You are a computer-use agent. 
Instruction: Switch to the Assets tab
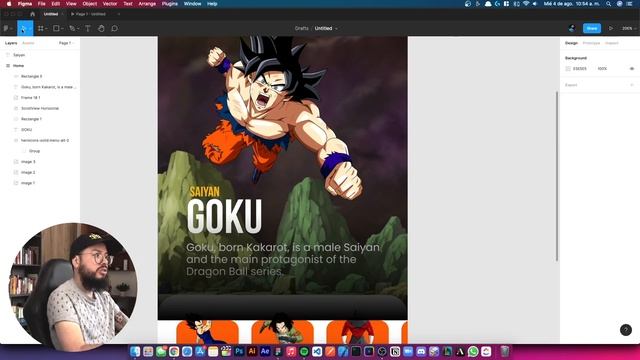[x=28, y=43]
